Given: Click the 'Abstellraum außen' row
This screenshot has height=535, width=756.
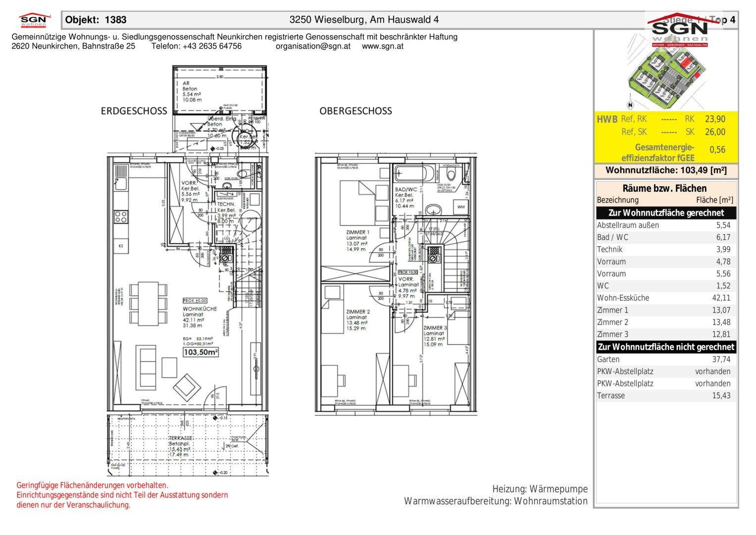Looking at the screenshot, I should 666,225.
